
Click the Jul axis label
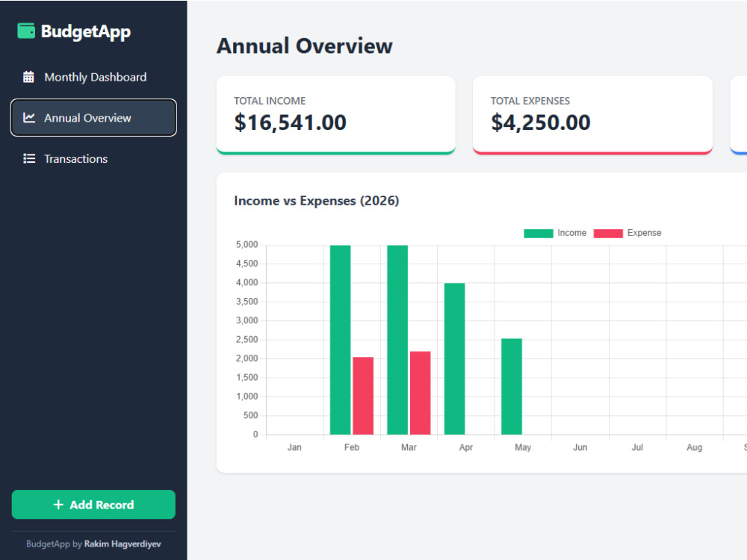(x=637, y=447)
